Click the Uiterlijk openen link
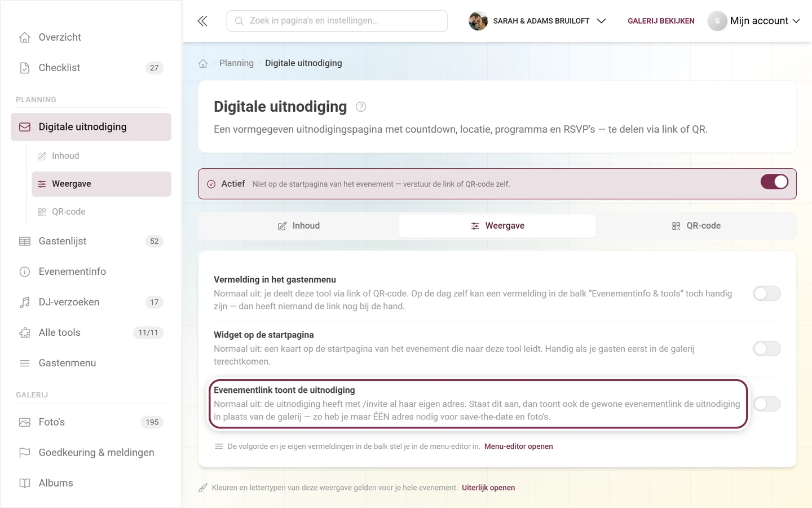This screenshot has width=812, height=508. (x=488, y=488)
